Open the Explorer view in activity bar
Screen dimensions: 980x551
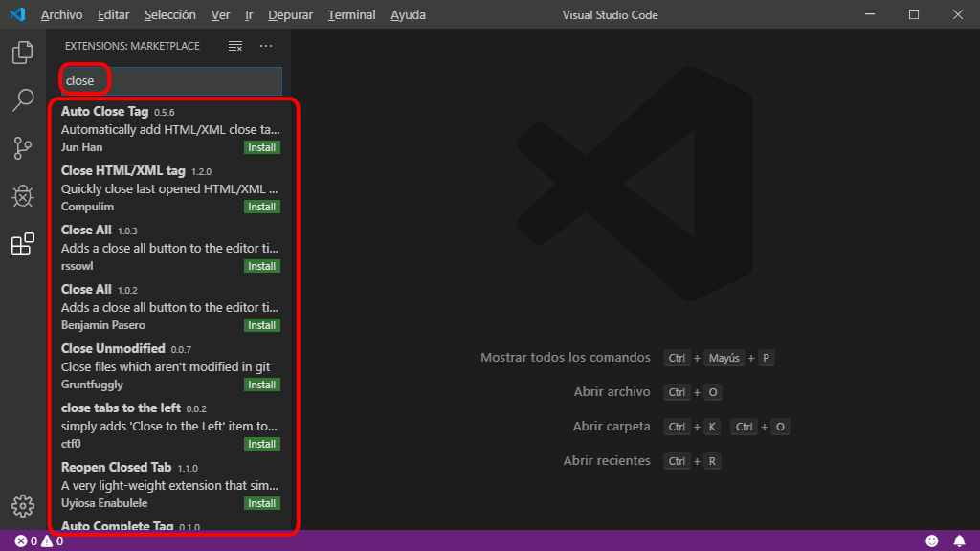pyautogui.click(x=23, y=53)
